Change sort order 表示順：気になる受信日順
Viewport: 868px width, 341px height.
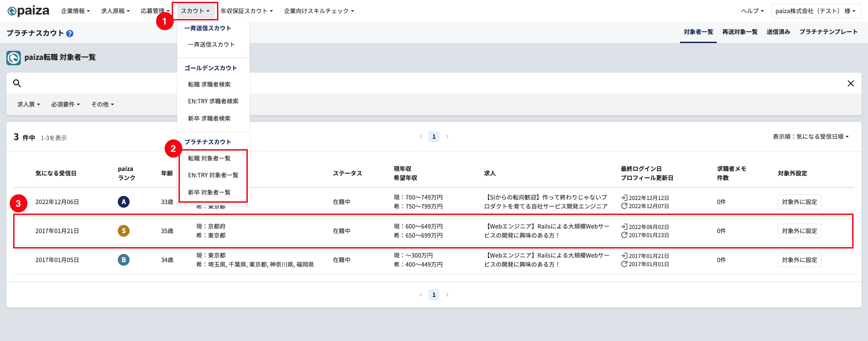(810, 136)
